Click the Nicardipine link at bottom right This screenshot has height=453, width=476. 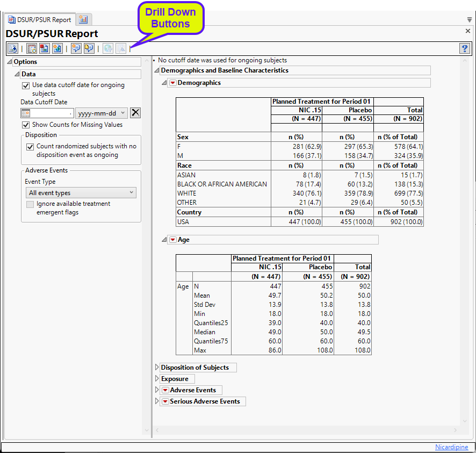[x=451, y=447]
